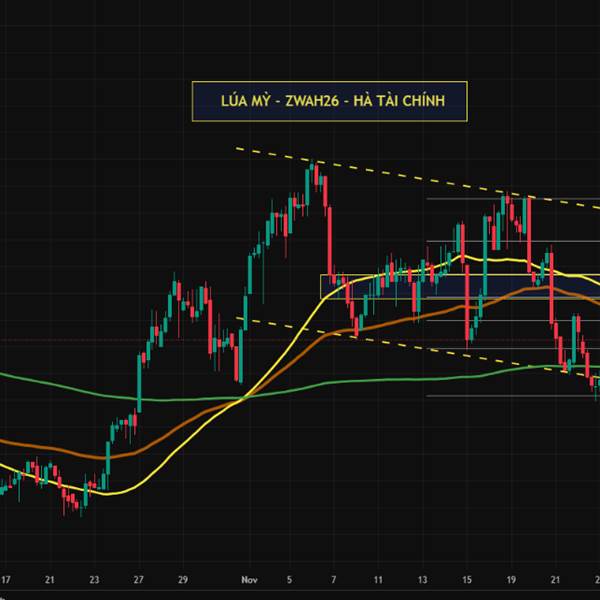Click the '17' date label on time axis
This screenshot has height=600, width=600.
(x=5, y=580)
